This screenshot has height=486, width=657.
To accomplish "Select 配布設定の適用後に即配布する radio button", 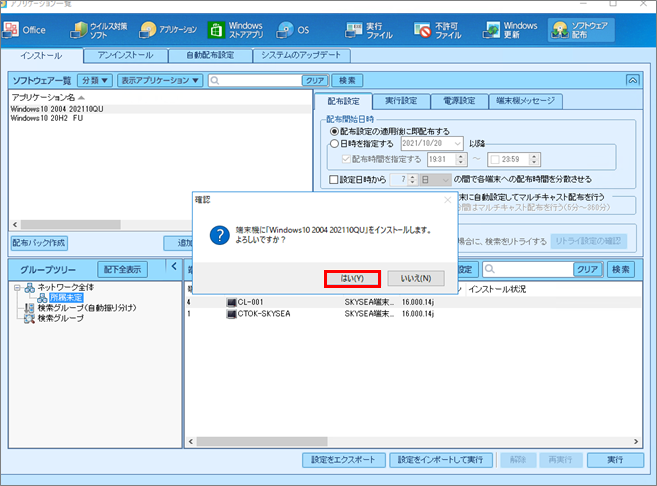I will click(x=334, y=132).
